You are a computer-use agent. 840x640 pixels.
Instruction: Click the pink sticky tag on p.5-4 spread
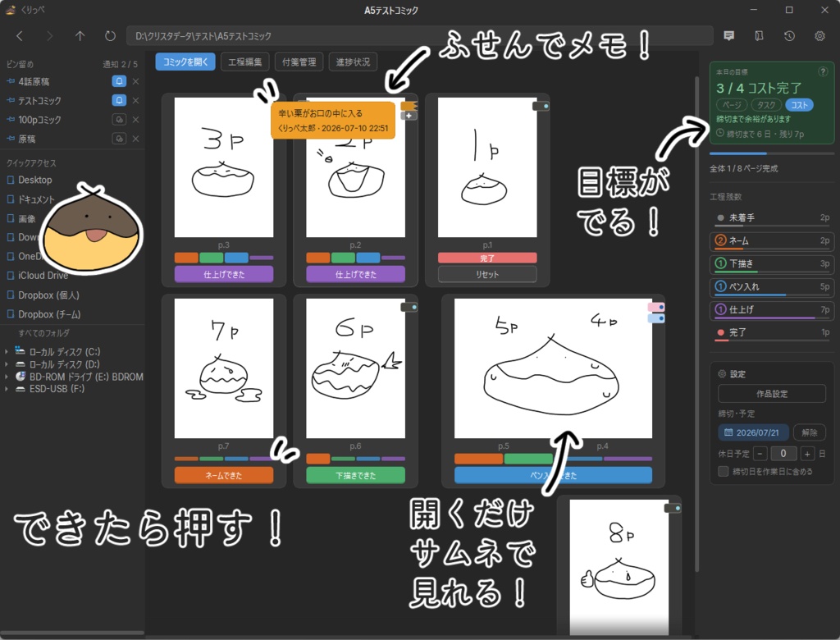tap(656, 307)
